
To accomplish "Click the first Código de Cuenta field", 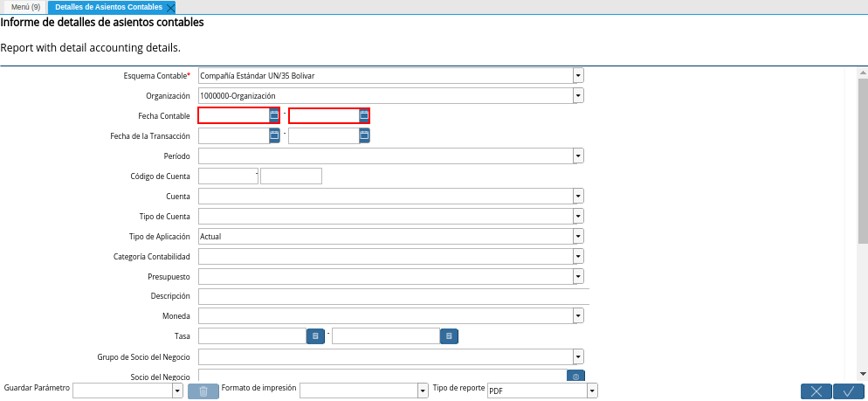I will point(228,176).
